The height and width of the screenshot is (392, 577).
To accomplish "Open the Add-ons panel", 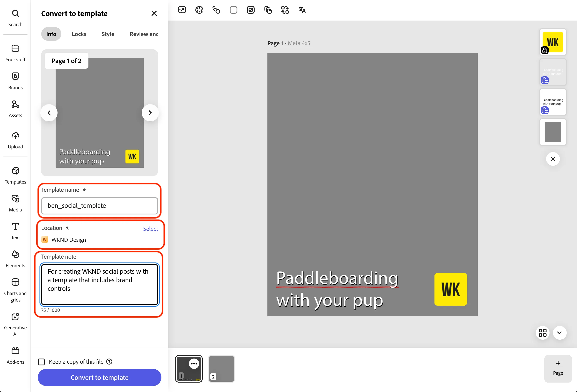I will 15,355.
